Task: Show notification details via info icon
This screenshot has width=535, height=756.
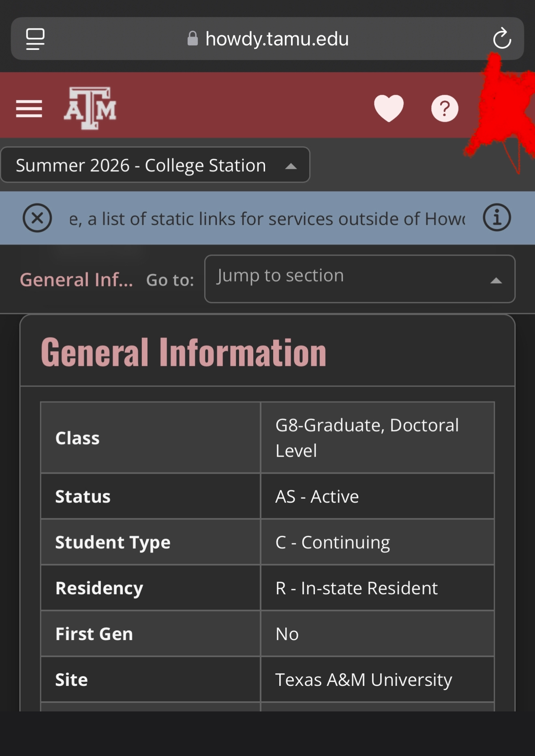Action: tap(497, 218)
